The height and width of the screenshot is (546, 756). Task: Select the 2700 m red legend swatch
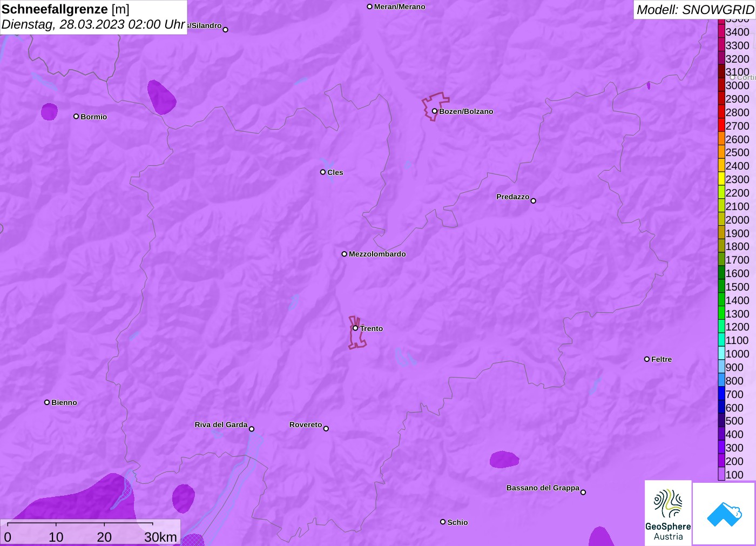tap(721, 125)
